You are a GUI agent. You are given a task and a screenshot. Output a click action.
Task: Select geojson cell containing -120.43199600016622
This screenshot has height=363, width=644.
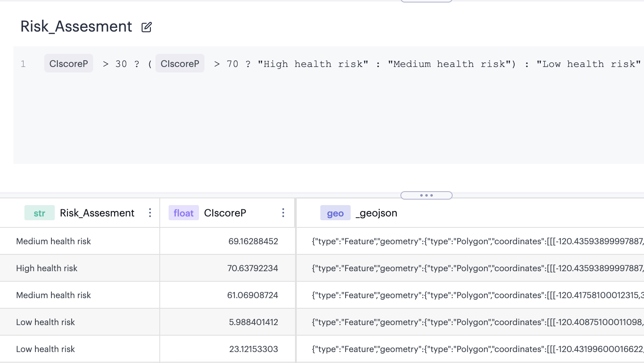pos(470,349)
